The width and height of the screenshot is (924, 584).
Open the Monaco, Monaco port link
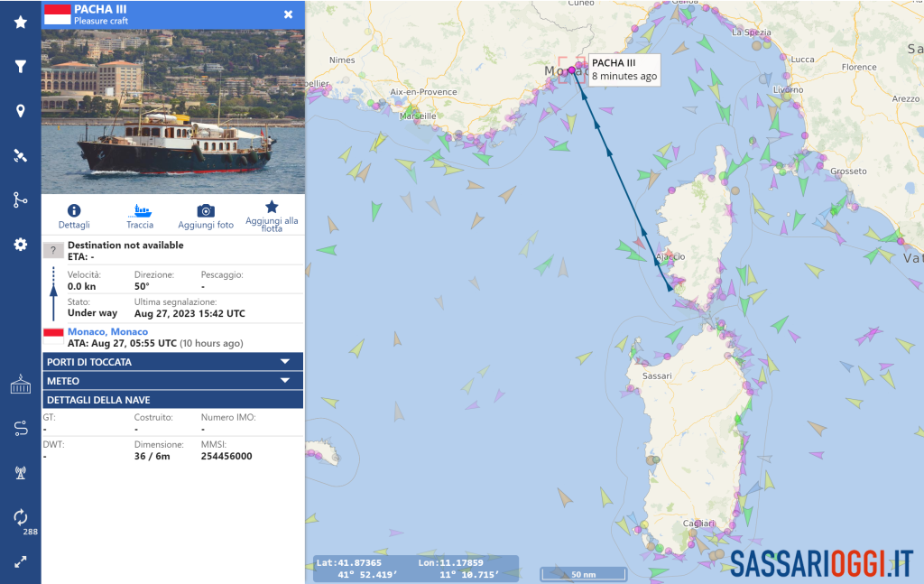click(107, 332)
